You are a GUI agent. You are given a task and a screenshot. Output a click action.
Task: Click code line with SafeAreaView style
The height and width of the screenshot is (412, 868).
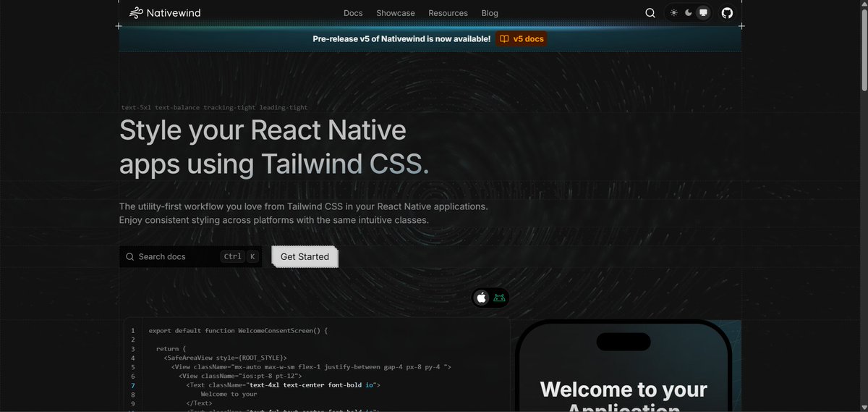(x=226, y=358)
